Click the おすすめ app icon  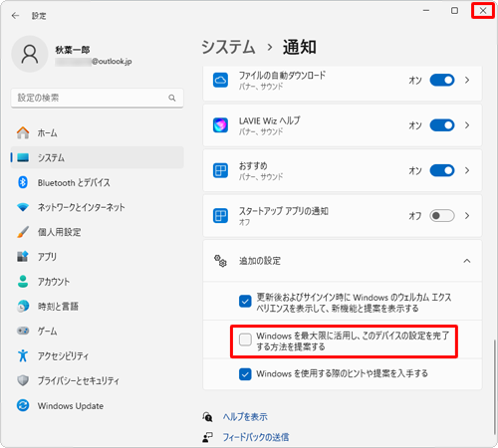pos(220,170)
